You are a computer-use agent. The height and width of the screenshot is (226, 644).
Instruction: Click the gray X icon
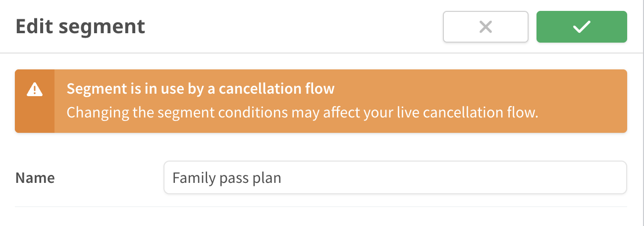(x=485, y=27)
